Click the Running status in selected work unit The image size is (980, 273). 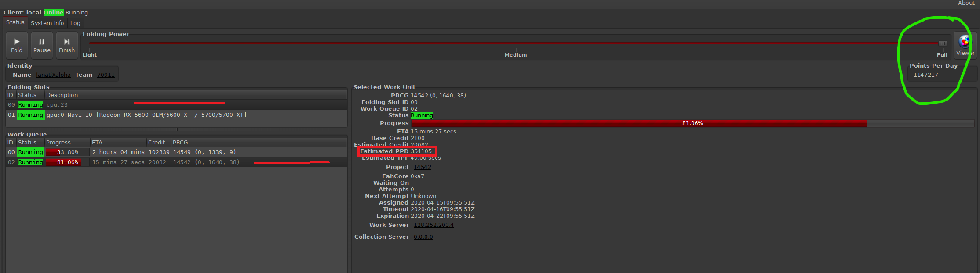point(422,115)
